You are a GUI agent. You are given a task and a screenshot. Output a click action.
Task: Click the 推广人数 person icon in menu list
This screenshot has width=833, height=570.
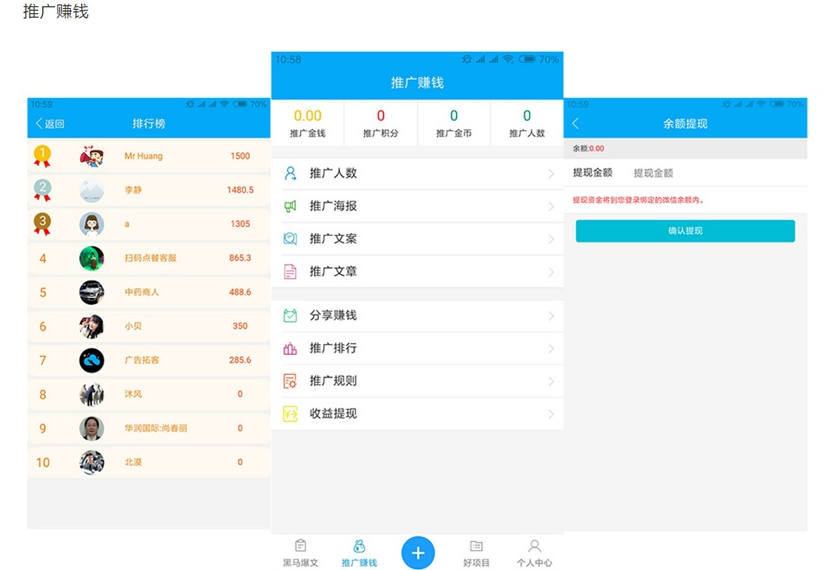pyautogui.click(x=290, y=173)
